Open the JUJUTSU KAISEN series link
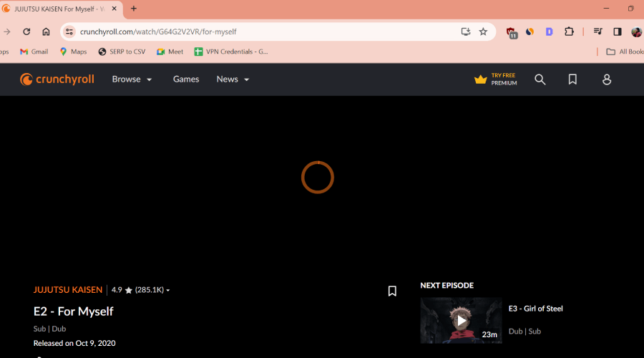The image size is (644, 358). click(68, 290)
